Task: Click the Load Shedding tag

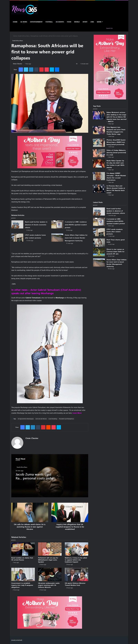Action: (53, 419)
